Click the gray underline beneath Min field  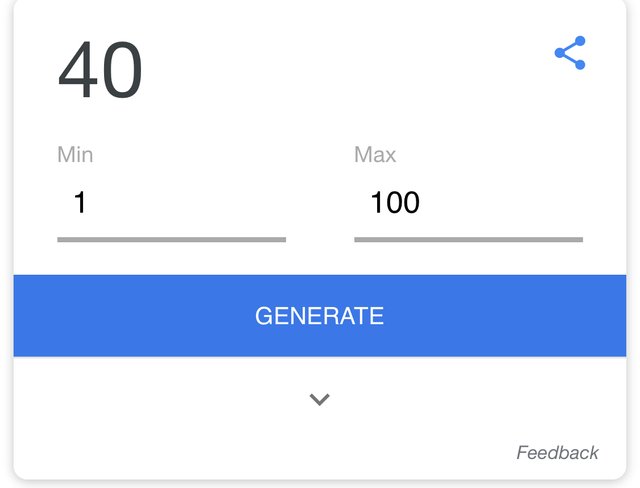[x=171, y=240]
